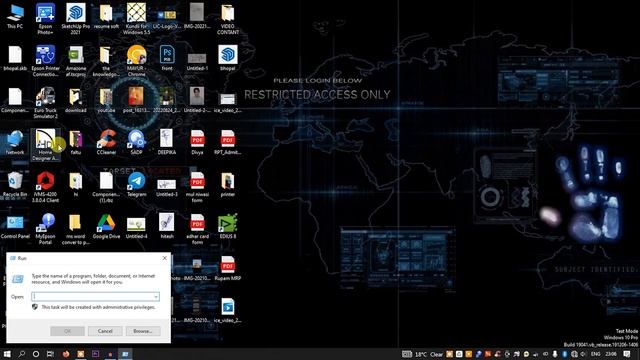Click the volume speaker tray icon
Image resolution: width=640 pixels, height=360 pixels.
click(x=583, y=354)
